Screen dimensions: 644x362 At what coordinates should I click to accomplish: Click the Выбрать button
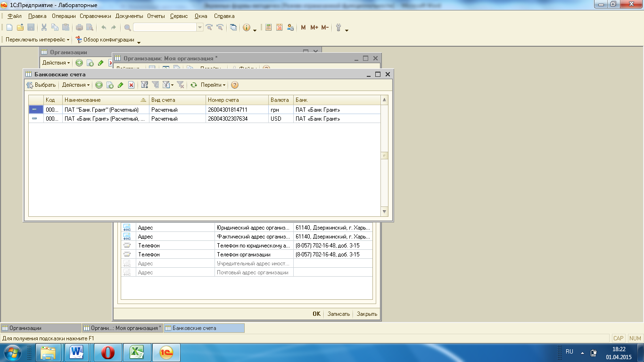click(41, 85)
